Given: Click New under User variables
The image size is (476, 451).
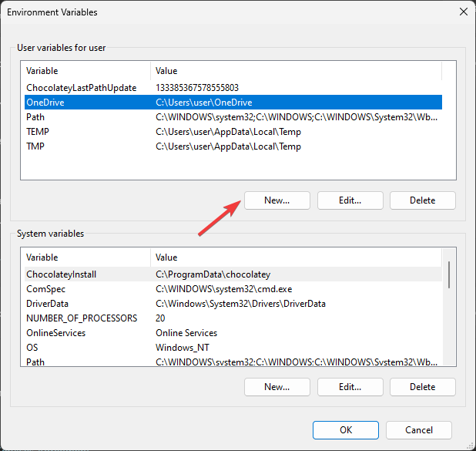Looking at the screenshot, I should coord(277,200).
